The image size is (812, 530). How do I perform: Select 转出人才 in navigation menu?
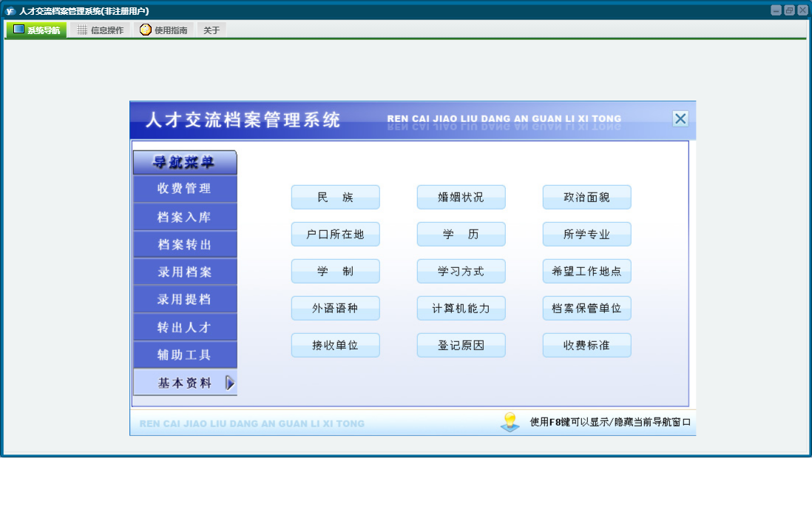point(185,327)
